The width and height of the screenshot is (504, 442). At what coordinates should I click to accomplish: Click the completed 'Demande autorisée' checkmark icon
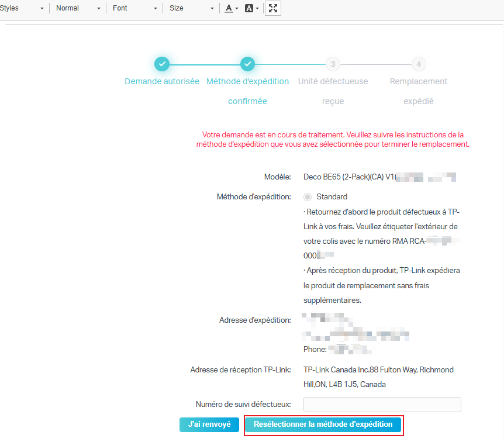tap(162, 64)
